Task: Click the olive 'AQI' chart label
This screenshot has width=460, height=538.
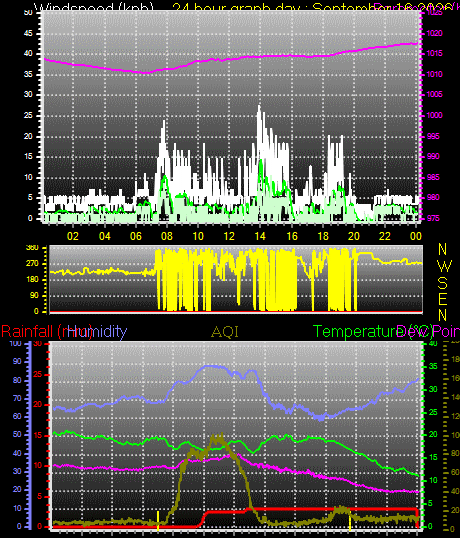Action: pyautogui.click(x=225, y=332)
